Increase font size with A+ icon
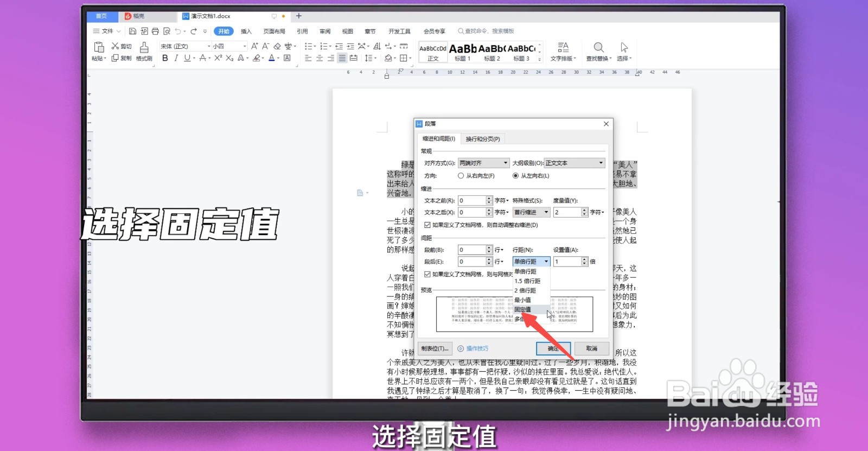The width and height of the screenshot is (868, 451). coord(254,46)
